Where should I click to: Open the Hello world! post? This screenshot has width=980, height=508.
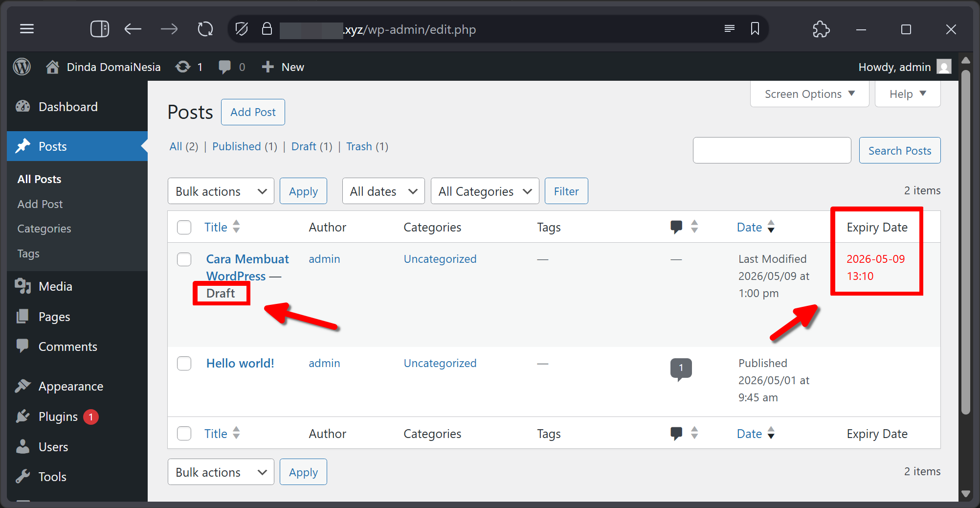[x=240, y=363]
